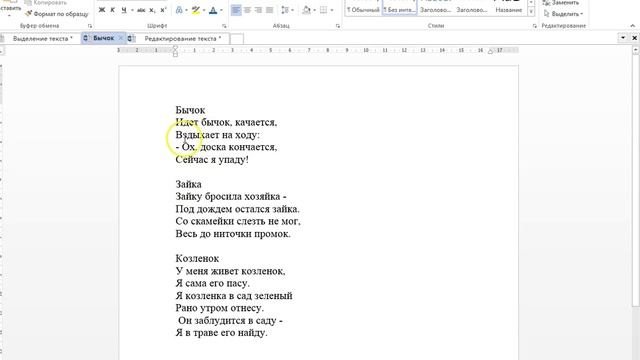Toggle italic formatting (К)
Image resolution: width=640 pixels, height=360 pixels.
(x=113, y=10)
